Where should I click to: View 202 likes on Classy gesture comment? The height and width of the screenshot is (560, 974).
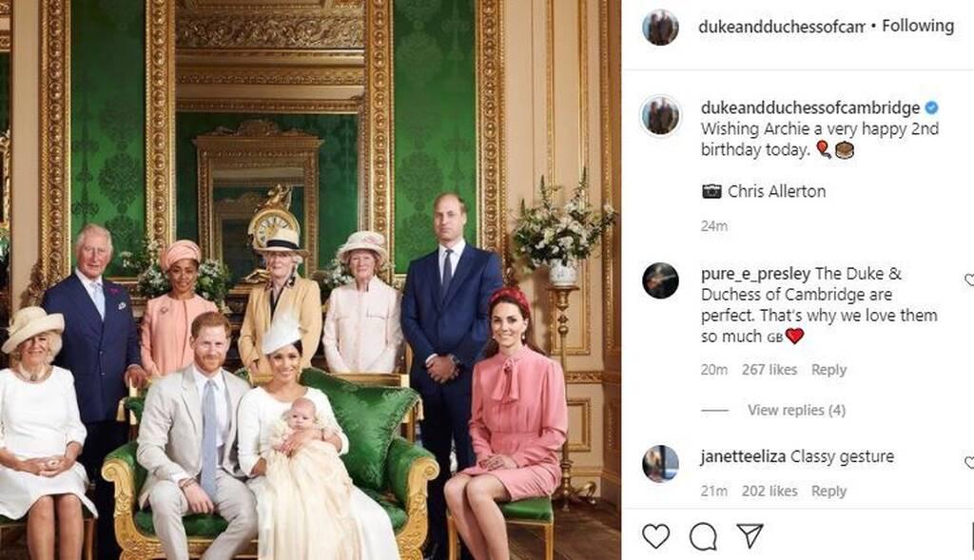(769, 492)
